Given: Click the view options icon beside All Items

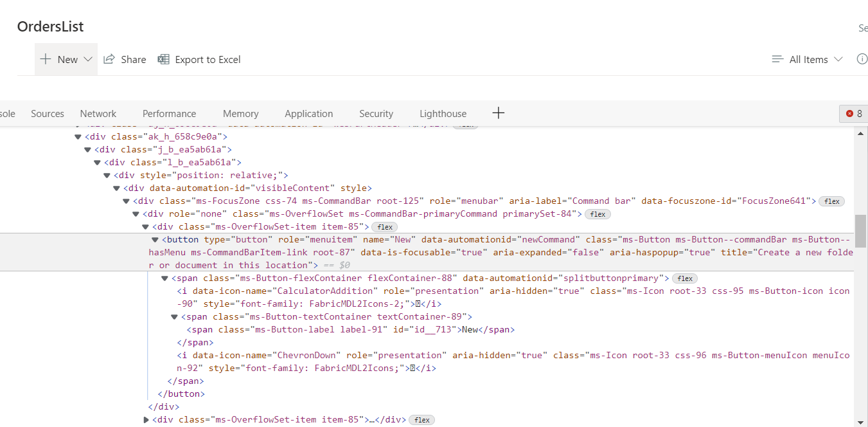Looking at the screenshot, I should (x=777, y=59).
